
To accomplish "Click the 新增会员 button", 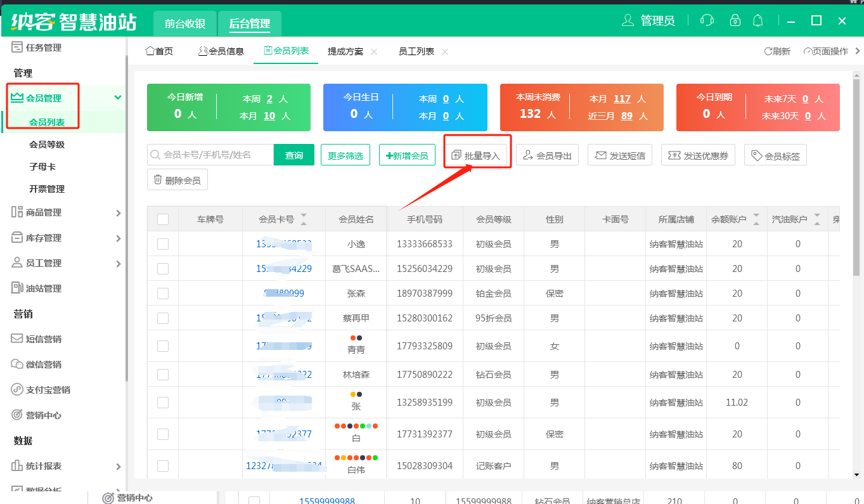I will [x=407, y=155].
